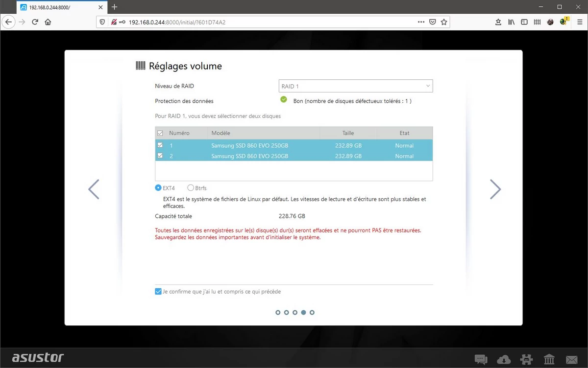
Task: Open the puzzle piece compatibility icon
Action: click(x=527, y=360)
